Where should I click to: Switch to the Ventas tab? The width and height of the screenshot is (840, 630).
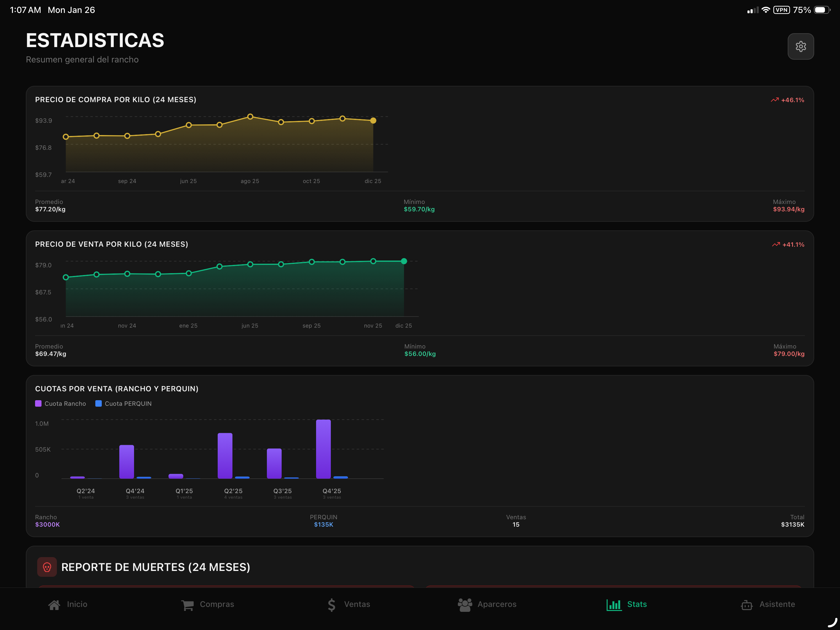tap(349, 604)
